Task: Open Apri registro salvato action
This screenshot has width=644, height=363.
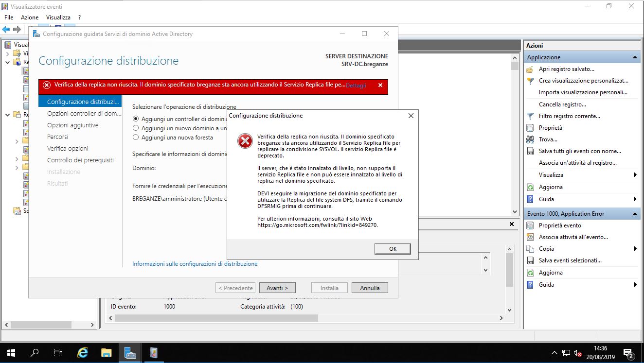Action: pos(567,69)
